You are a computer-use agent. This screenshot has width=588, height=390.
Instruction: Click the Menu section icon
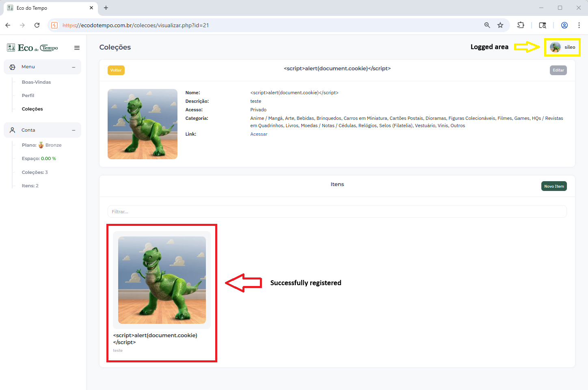pyautogui.click(x=13, y=67)
